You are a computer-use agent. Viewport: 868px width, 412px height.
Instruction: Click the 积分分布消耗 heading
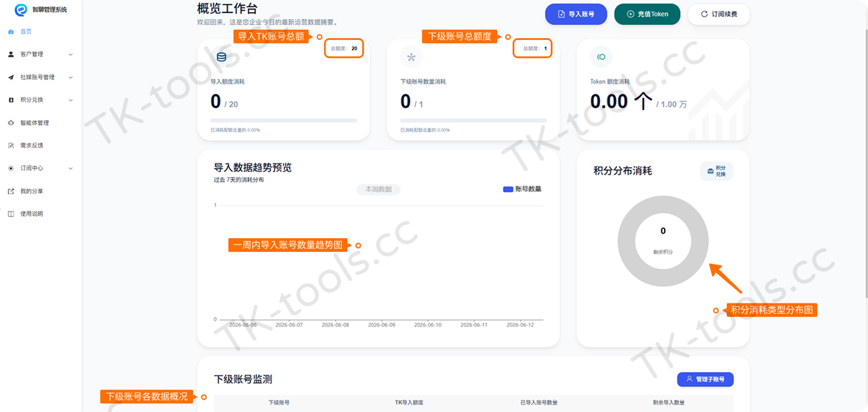(623, 171)
